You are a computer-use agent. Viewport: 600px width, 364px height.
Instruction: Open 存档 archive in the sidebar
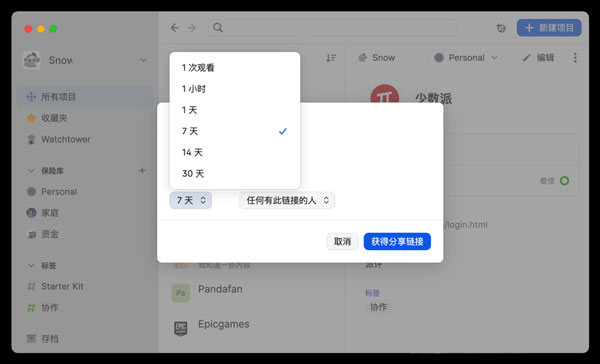pyautogui.click(x=86, y=339)
